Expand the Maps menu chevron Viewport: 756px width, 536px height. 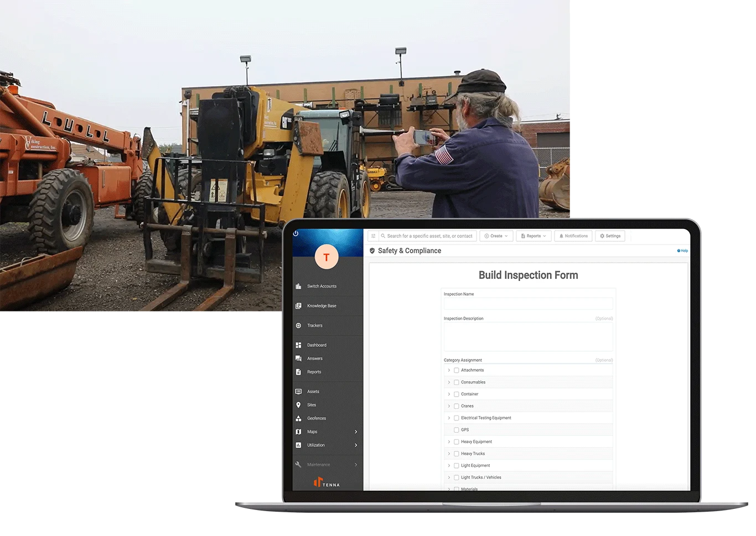(357, 431)
